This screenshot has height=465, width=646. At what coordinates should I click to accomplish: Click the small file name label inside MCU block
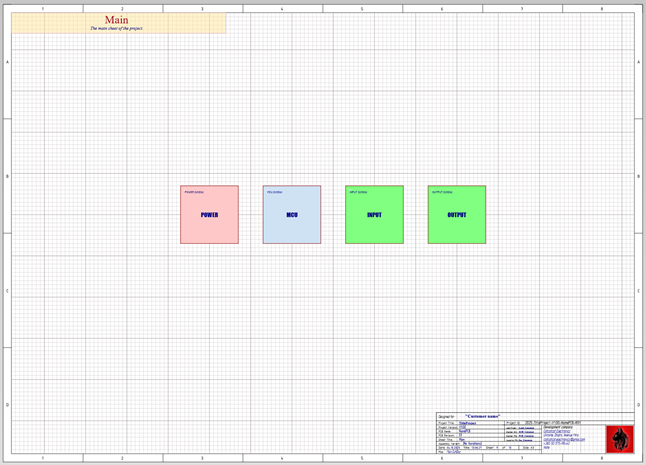(274, 191)
